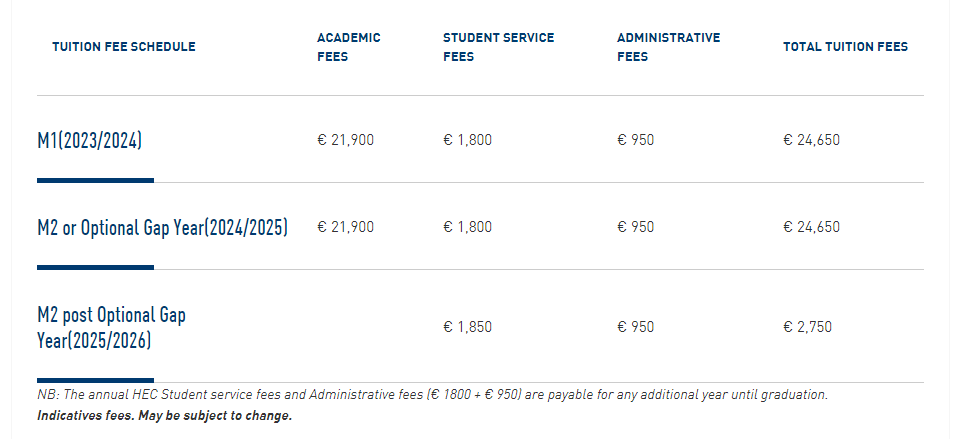Click M1 administrative fees € 950

pyautogui.click(x=636, y=140)
